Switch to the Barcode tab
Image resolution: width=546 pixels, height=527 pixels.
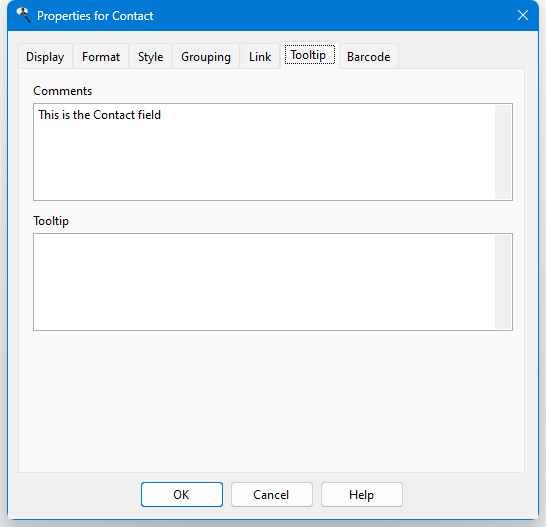pyautogui.click(x=368, y=56)
